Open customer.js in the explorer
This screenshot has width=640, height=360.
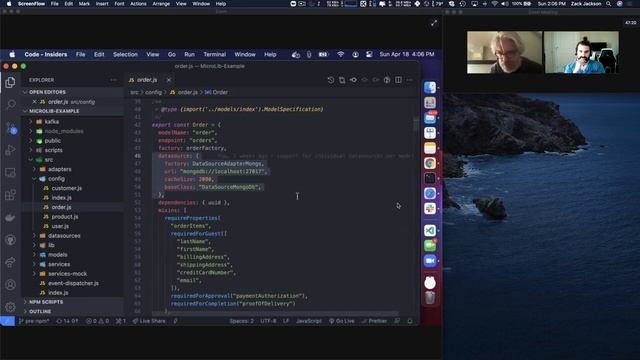[67, 188]
